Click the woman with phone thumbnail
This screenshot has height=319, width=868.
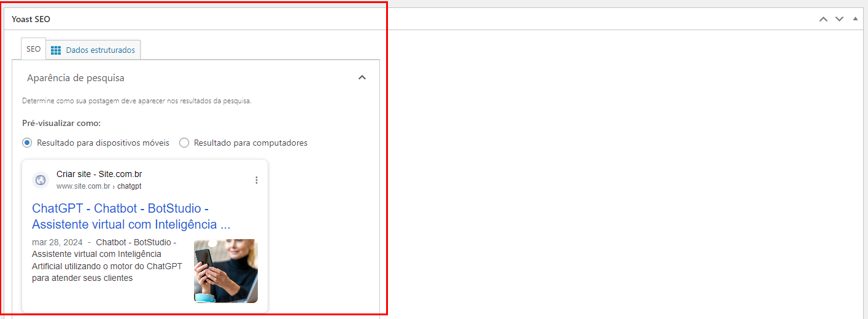coord(226,271)
